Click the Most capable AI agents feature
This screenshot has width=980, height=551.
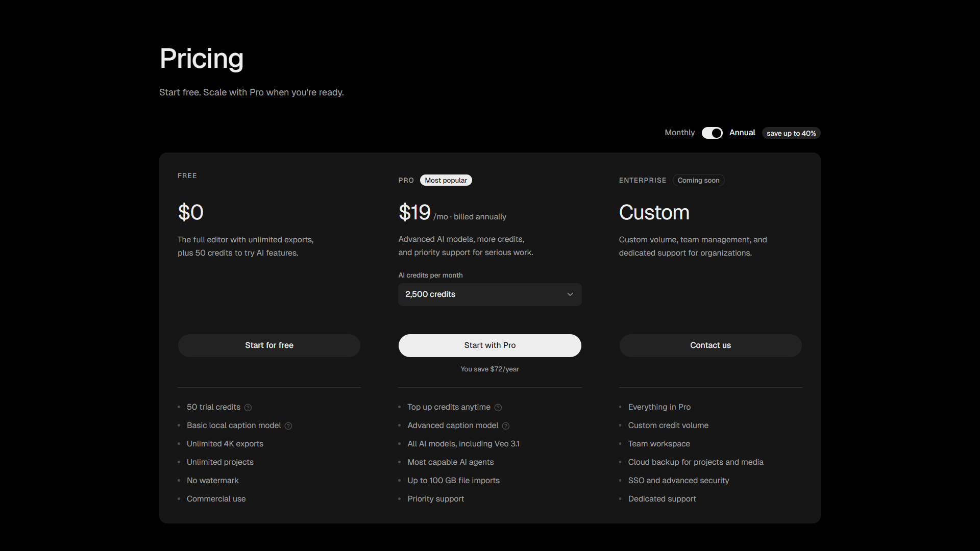(x=450, y=462)
